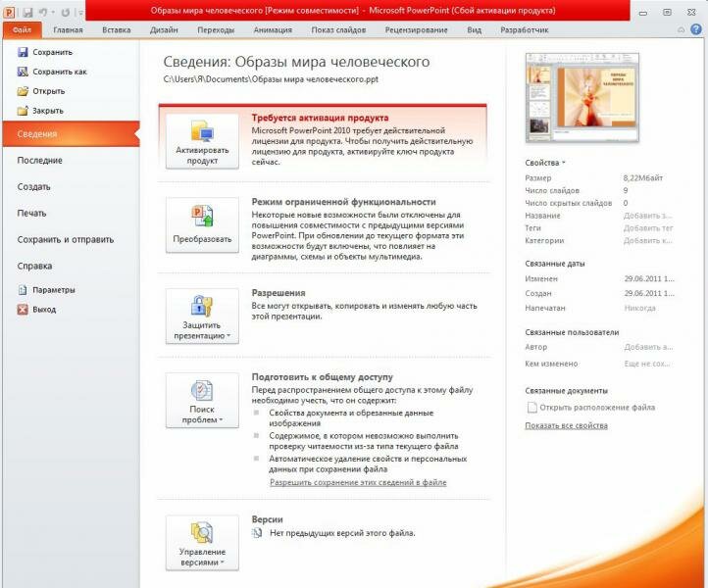Click Показать все свойства link

(566, 425)
